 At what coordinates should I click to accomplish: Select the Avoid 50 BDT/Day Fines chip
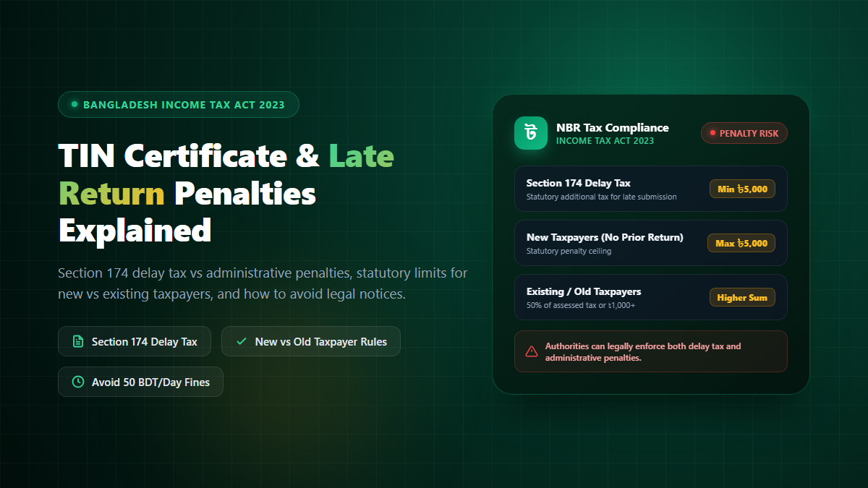click(x=141, y=382)
